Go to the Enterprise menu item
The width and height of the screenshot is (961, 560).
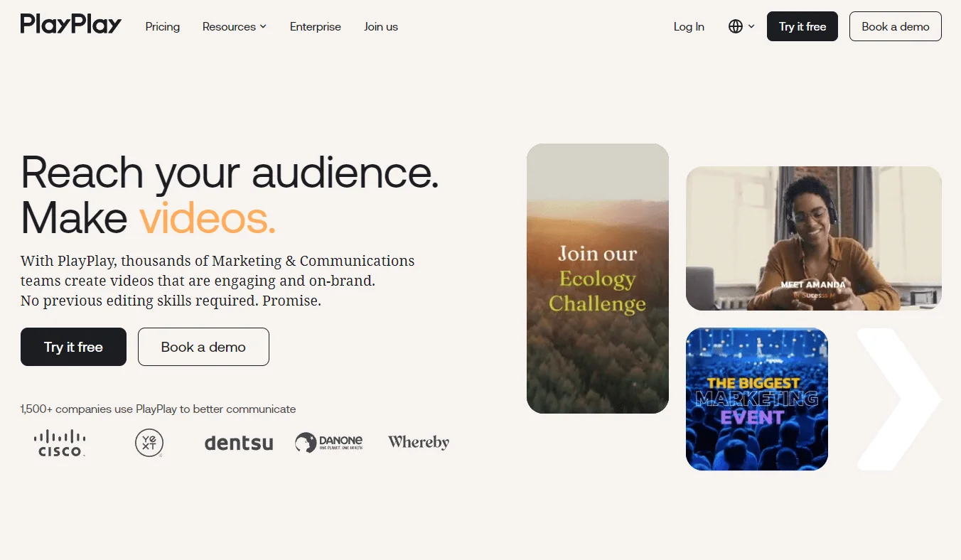tap(316, 26)
